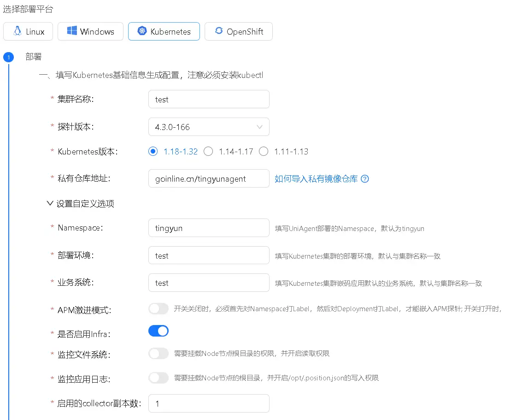Select the collector副本数 number field
The image size is (505, 420).
pos(208,403)
